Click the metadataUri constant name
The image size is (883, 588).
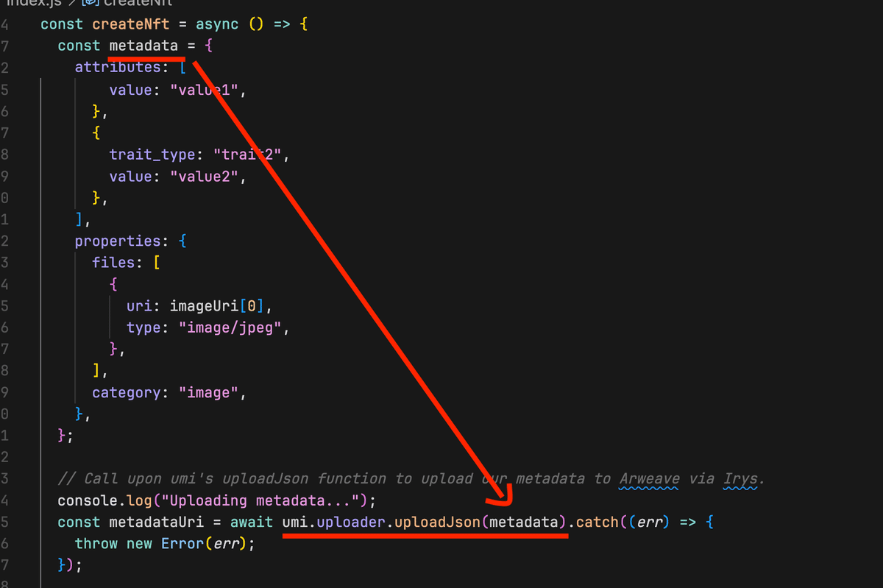pos(156,523)
